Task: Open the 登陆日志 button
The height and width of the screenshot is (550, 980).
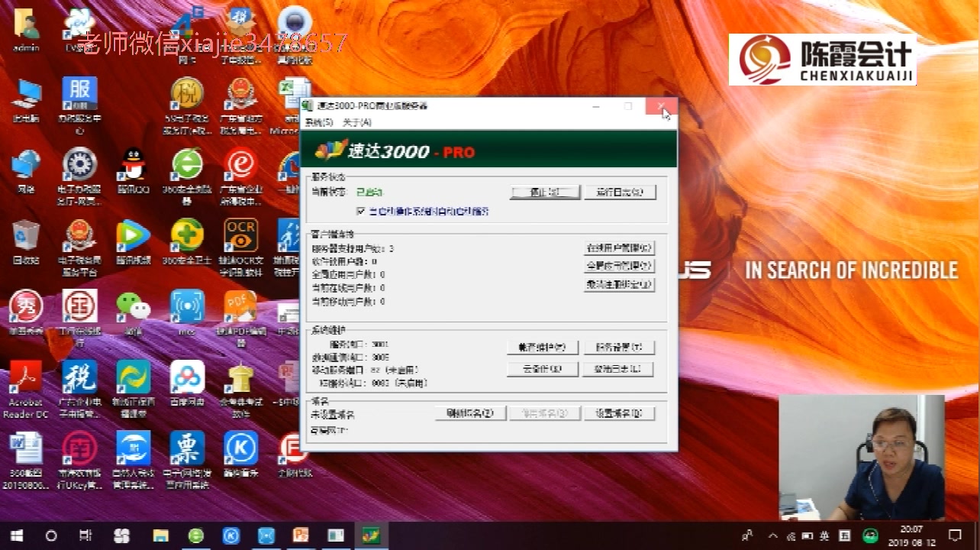Action: pos(620,369)
